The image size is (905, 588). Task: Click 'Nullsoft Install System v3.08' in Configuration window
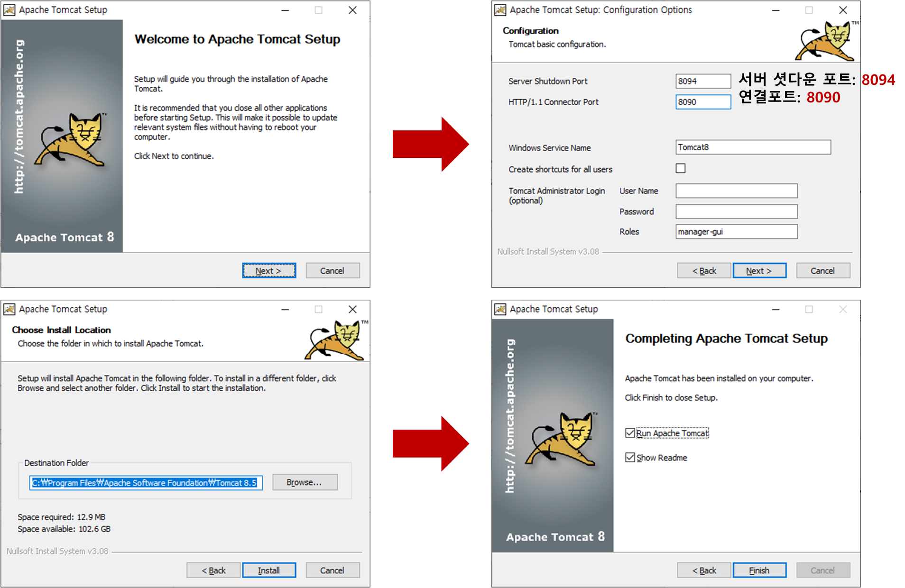pos(548,251)
